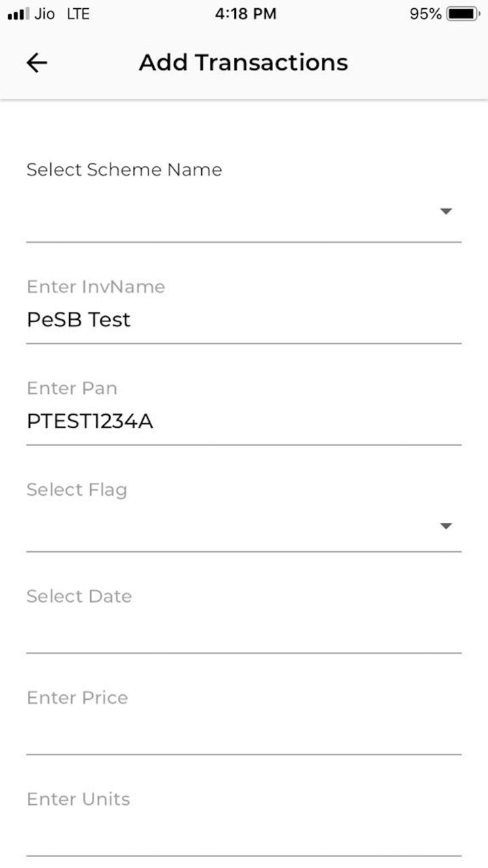Screen dimensions: 488x868
Task: Tap the Enter InvName label
Action: (x=96, y=287)
